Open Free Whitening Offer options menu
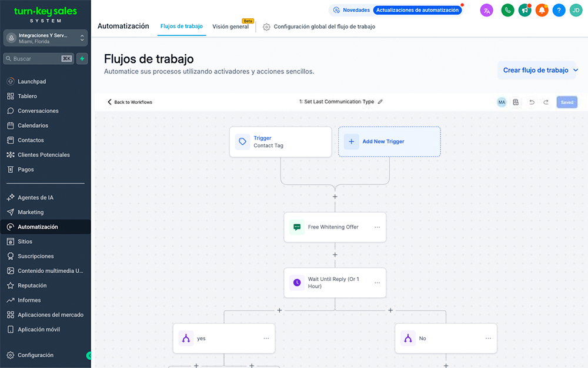Screen dimensions: 588x368 377,227
